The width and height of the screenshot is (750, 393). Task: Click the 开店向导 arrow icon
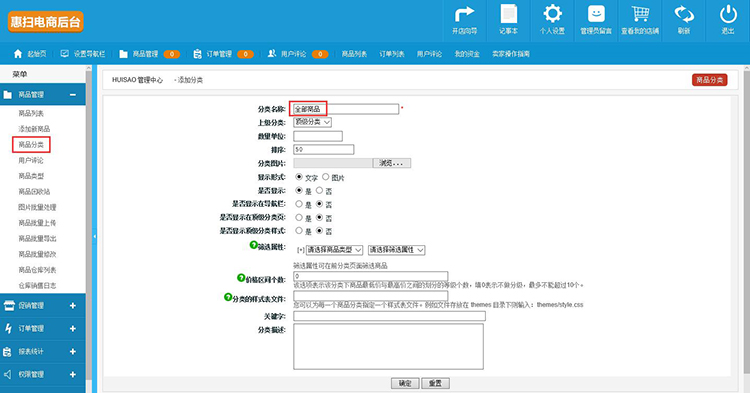coord(464,14)
